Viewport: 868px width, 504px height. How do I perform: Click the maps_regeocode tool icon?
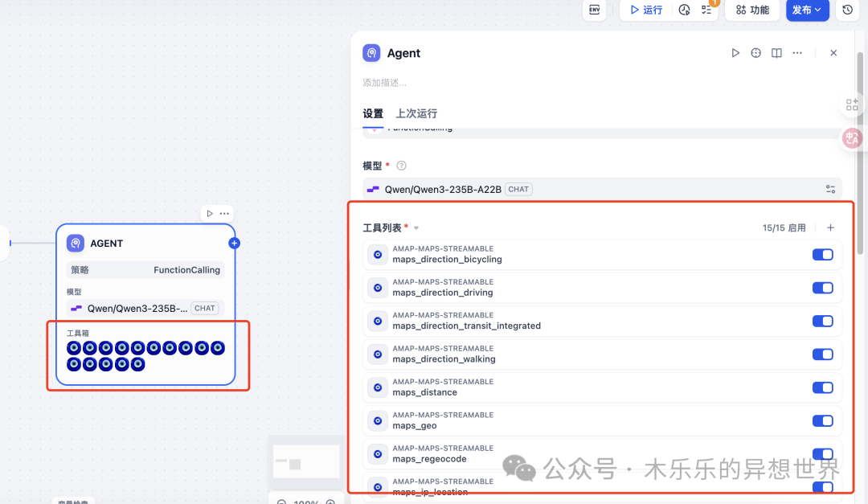[x=378, y=454]
